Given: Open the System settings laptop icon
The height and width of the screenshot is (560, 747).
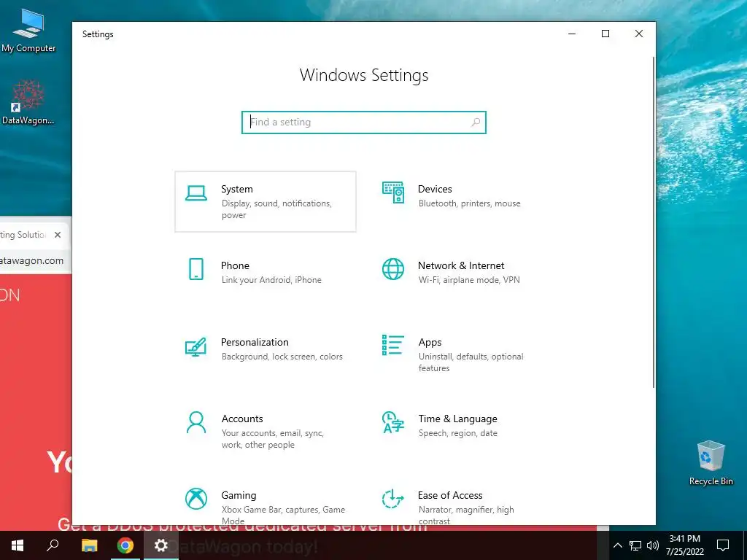Looking at the screenshot, I should pos(196,193).
